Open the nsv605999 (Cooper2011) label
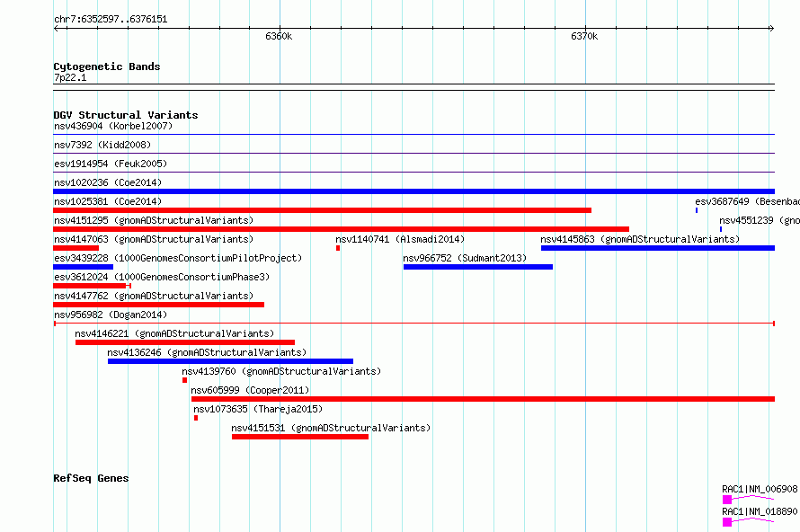This screenshot has width=800, height=532. (x=250, y=390)
